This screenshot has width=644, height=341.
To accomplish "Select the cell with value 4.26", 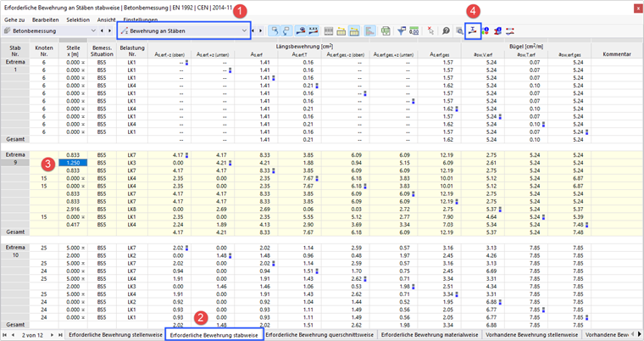I will [x=483, y=255].
